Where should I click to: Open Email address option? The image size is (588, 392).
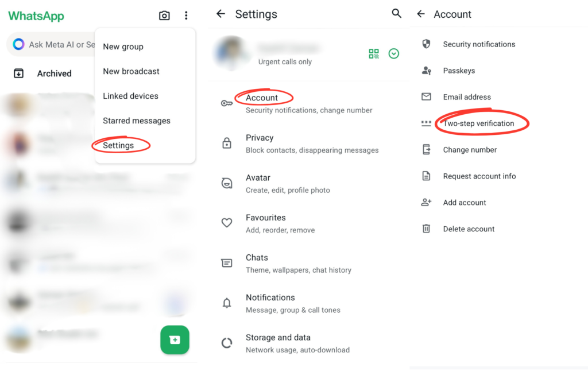tap(499, 96)
